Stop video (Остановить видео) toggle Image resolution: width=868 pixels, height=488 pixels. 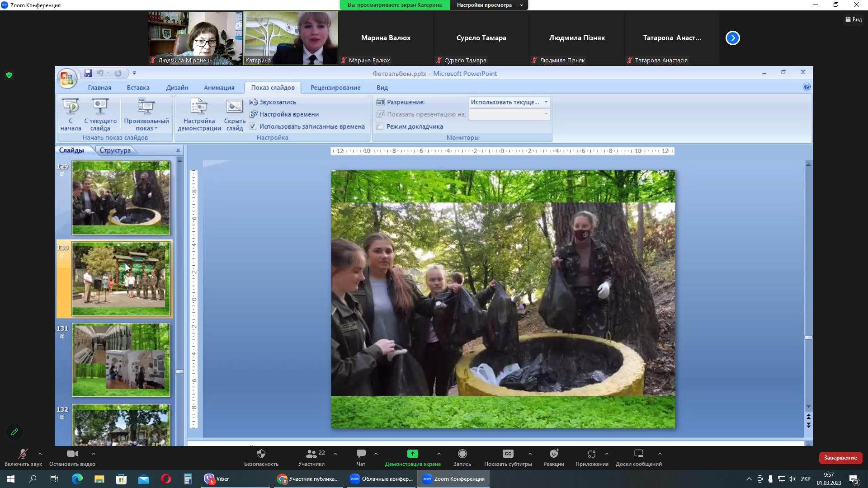[72, 454]
